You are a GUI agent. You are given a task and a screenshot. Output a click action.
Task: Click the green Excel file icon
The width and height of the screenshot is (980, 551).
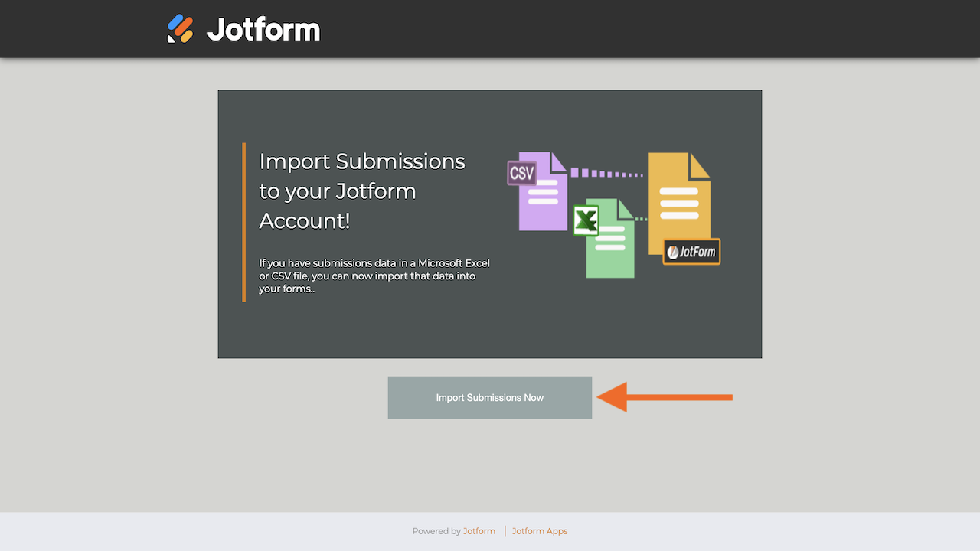604,238
